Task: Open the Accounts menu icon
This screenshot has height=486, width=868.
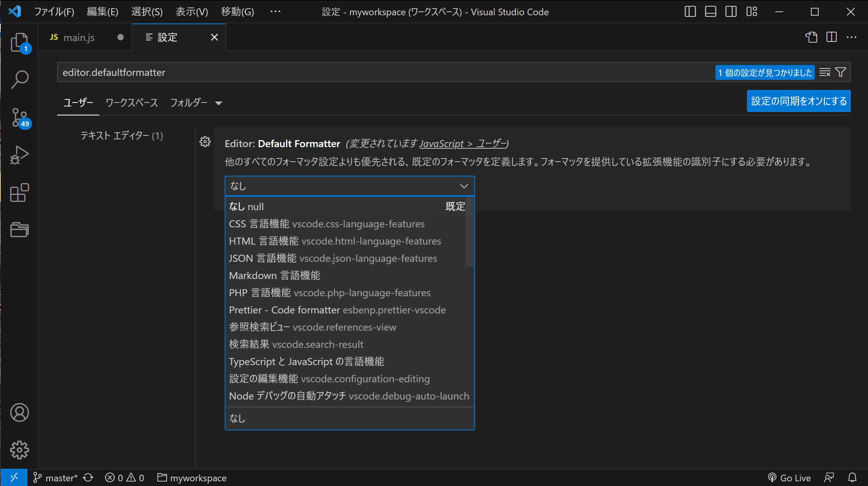Action: pos(20,412)
